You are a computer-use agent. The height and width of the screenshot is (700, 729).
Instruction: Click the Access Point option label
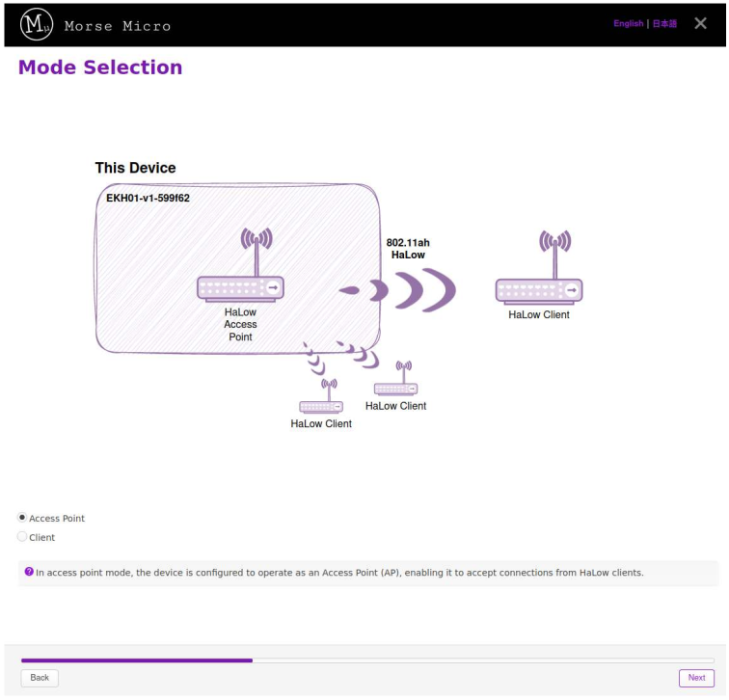point(57,519)
